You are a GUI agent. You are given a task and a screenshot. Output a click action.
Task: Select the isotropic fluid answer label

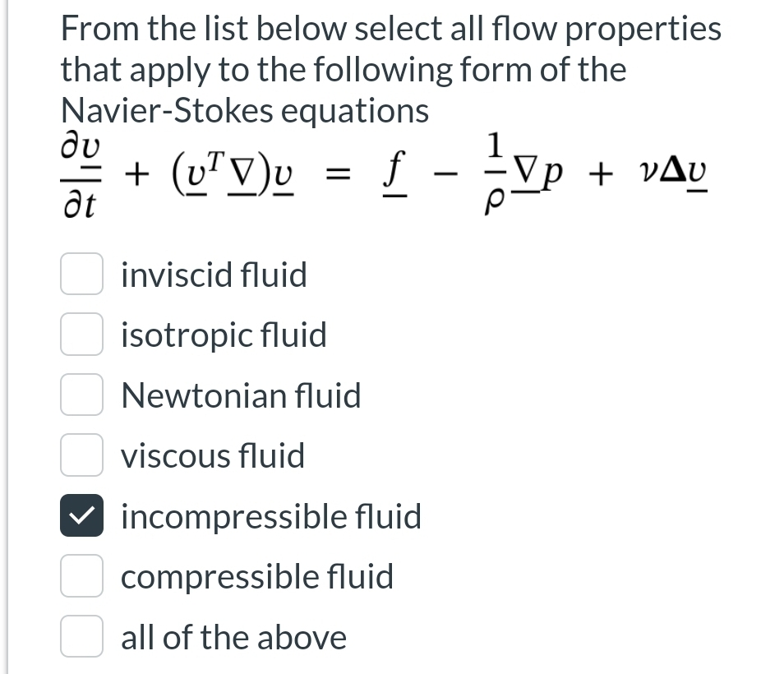pyautogui.click(x=223, y=335)
